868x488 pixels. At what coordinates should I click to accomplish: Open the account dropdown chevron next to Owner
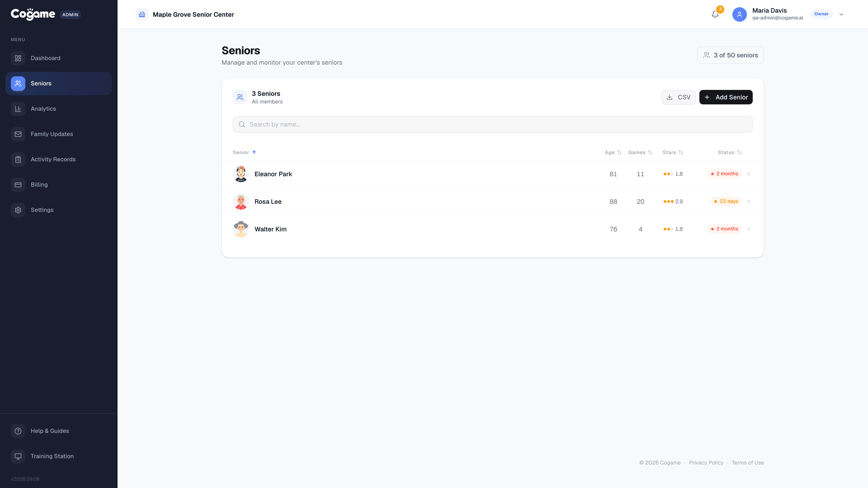tap(841, 14)
